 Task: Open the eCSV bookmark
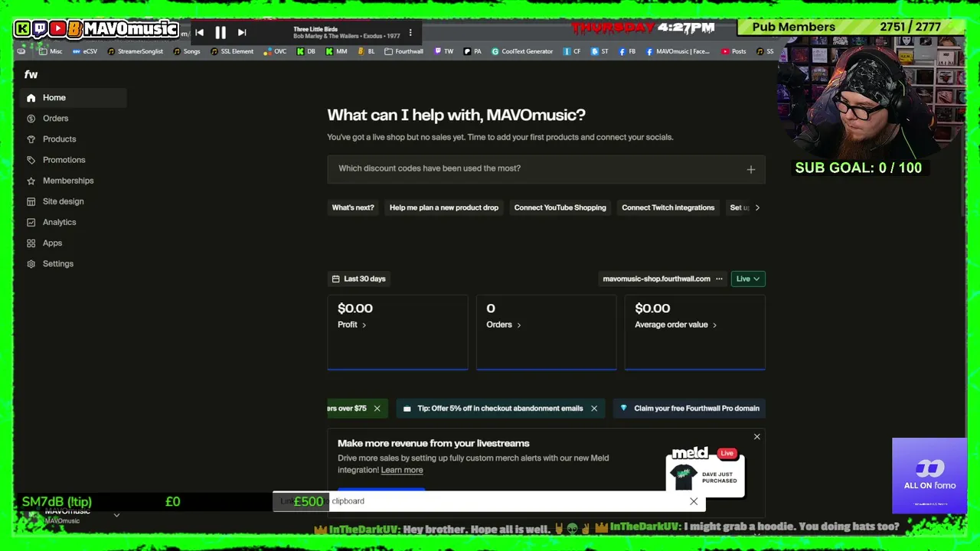click(x=85, y=51)
